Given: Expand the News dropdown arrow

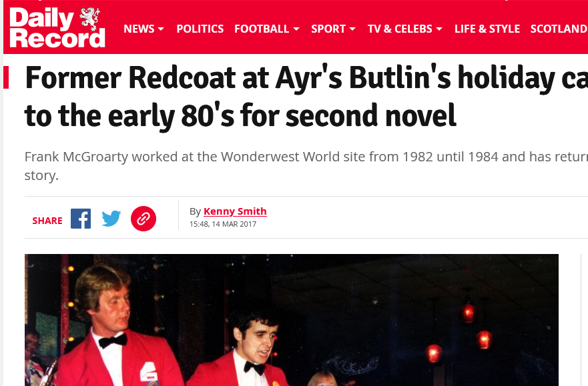Looking at the screenshot, I should click(x=161, y=29).
